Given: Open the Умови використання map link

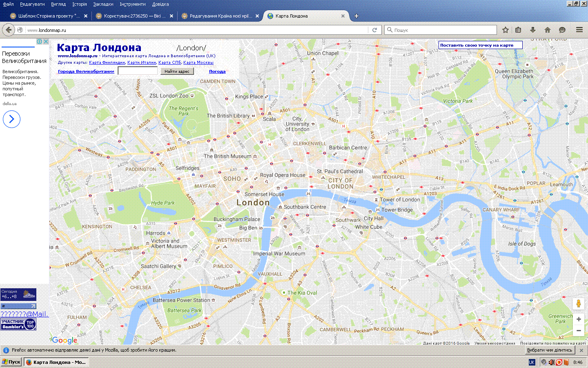Looking at the screenshot, I should 495,343.
